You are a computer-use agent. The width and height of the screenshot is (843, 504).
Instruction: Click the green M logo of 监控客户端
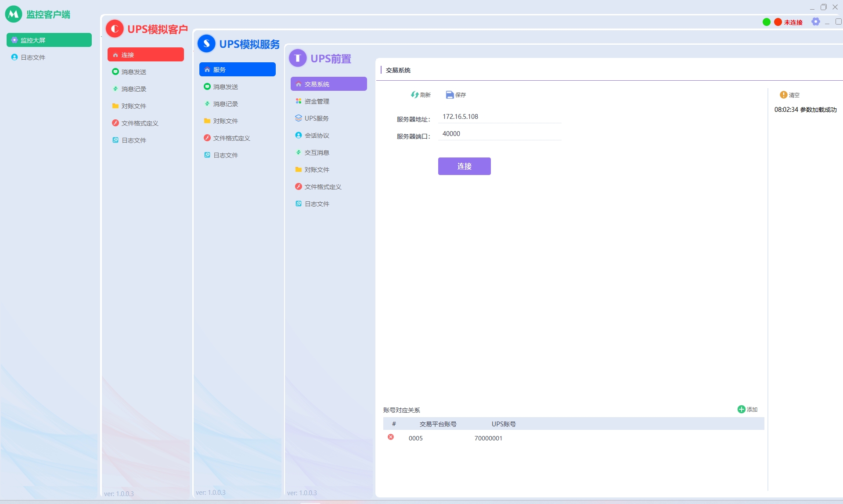pos(14,14)
